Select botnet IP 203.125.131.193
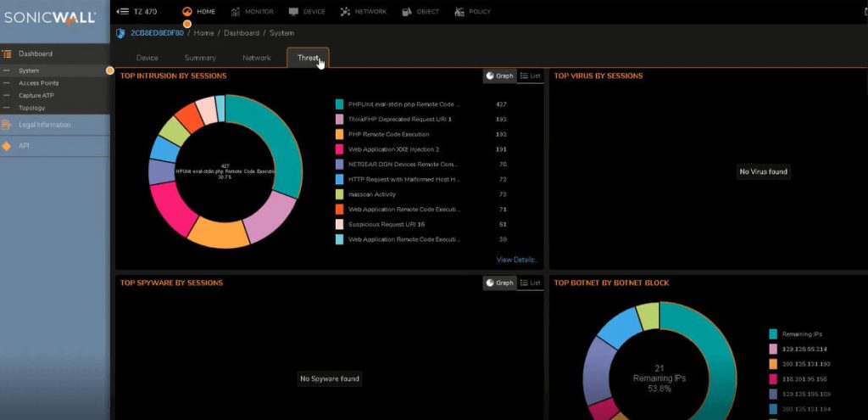 (805, 364)
